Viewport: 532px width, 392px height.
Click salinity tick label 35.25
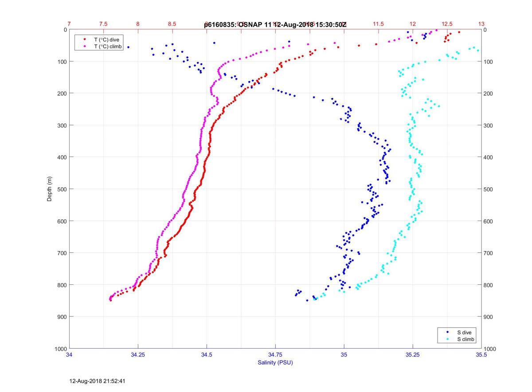click(x=413, y=355)
